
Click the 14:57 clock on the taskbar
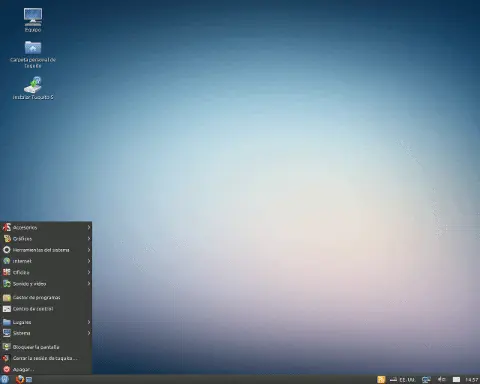472,380
